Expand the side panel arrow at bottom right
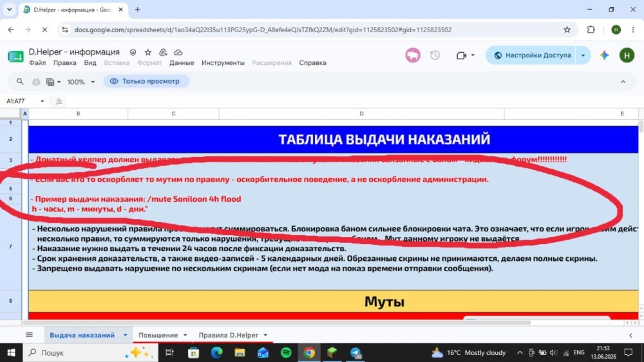The width and height of the screenshot is (644, 362). tap(631, 336)
